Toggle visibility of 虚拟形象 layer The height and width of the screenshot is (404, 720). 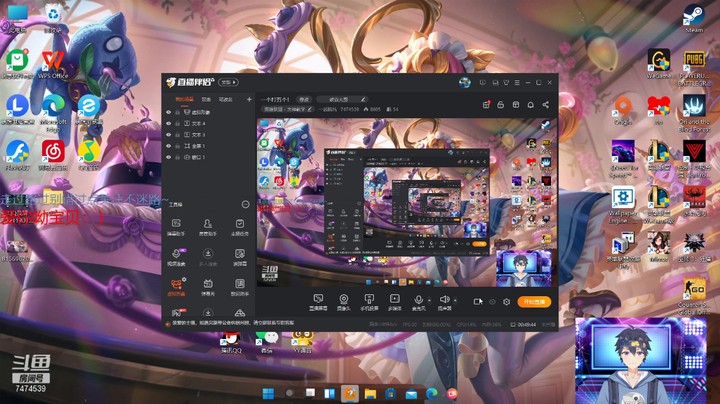[x=169, y=112]
